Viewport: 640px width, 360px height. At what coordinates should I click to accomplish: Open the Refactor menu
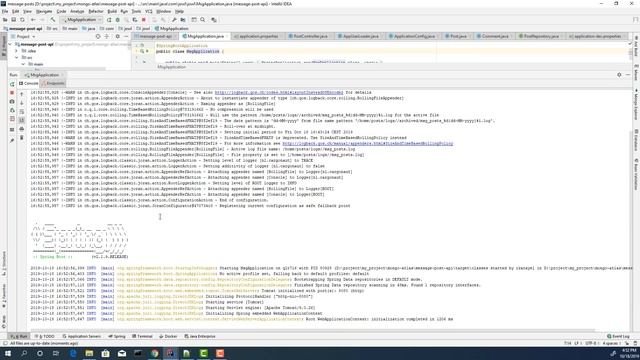tap(96, 11)
